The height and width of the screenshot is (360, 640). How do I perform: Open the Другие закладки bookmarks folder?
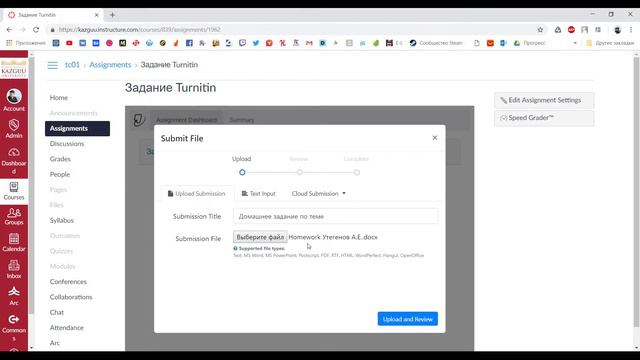[610, 43]
